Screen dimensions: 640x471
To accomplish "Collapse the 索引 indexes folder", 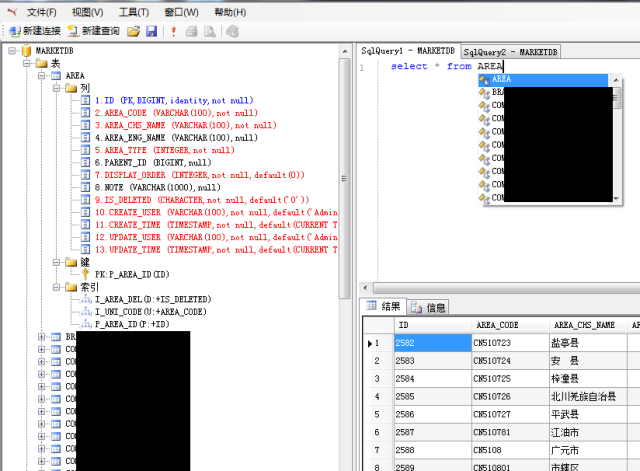I will click(56, 286).
